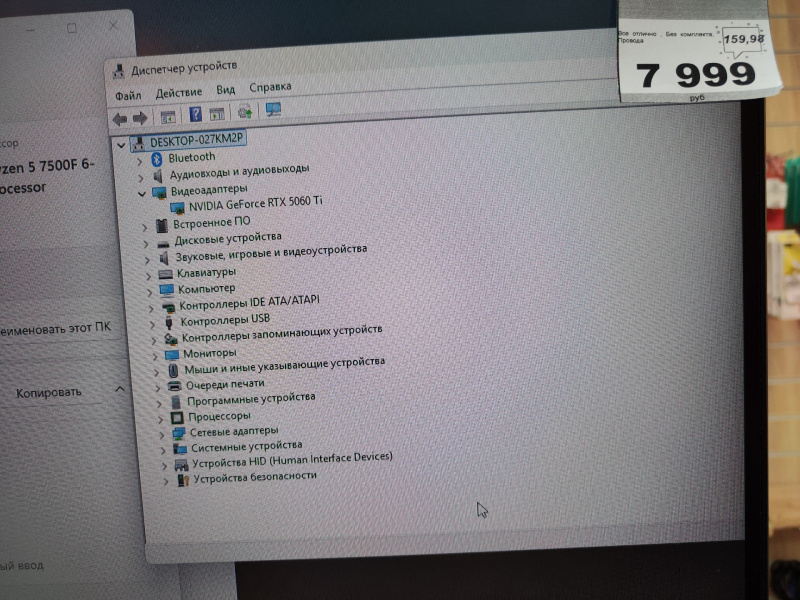Expand the Программные устройства category
Image resolution: width=800 pixels, height=600 pixels.
coord(159,403)
